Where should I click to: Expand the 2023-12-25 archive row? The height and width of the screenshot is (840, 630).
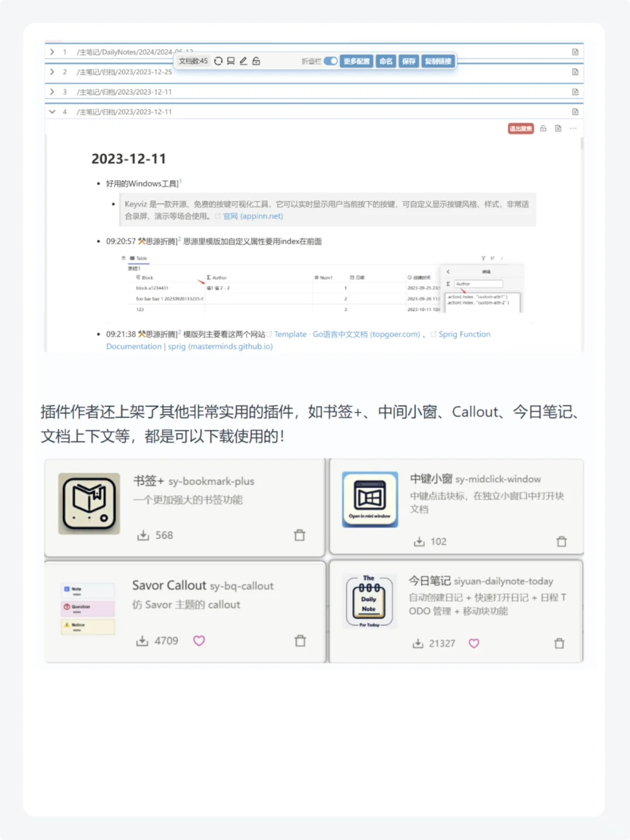(51, 72)
